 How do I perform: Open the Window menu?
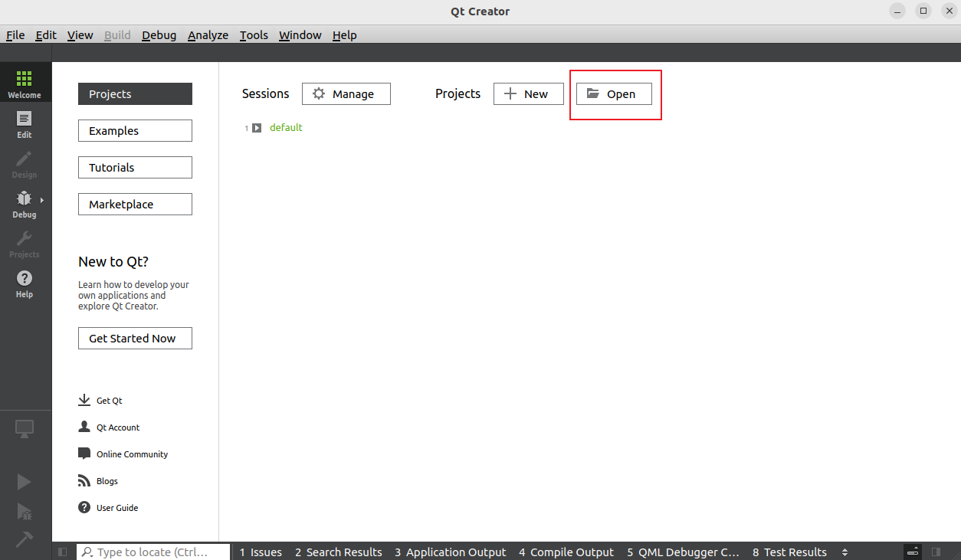pyautogui.click(x=300, y=35)
